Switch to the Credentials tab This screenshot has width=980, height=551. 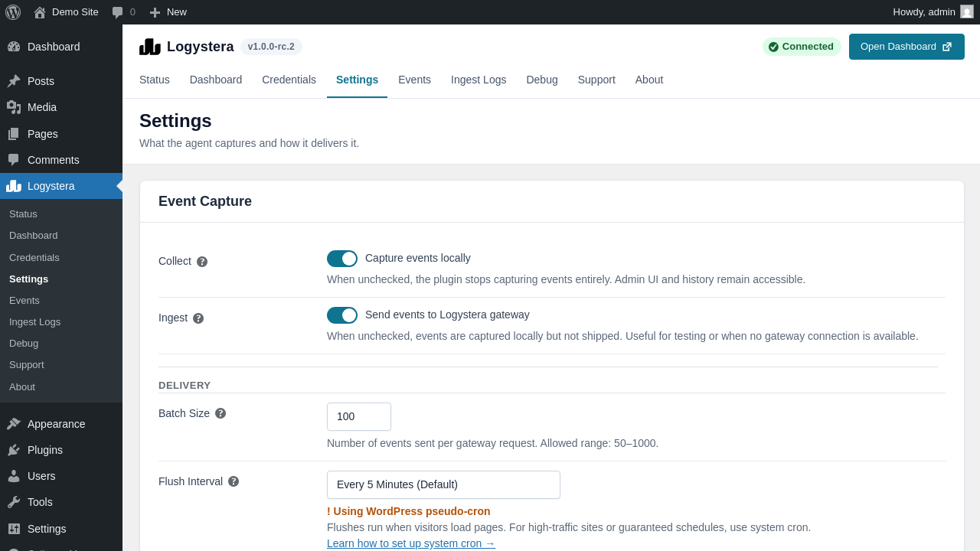pos(289,80)
